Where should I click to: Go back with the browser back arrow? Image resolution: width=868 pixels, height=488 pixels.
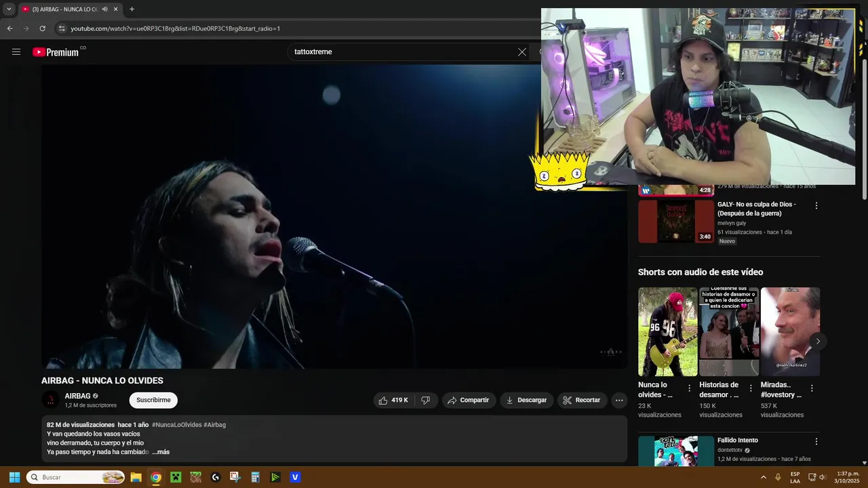(9, 28)
